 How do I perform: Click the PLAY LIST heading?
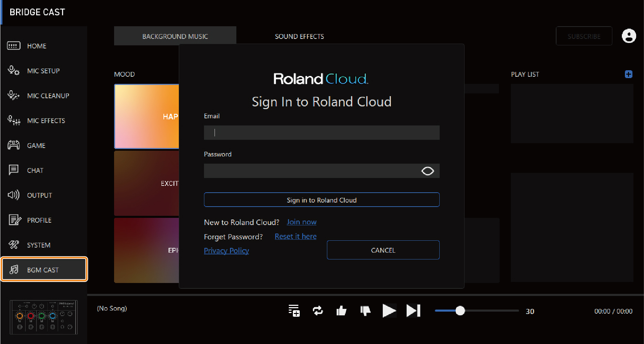point(525,74)
